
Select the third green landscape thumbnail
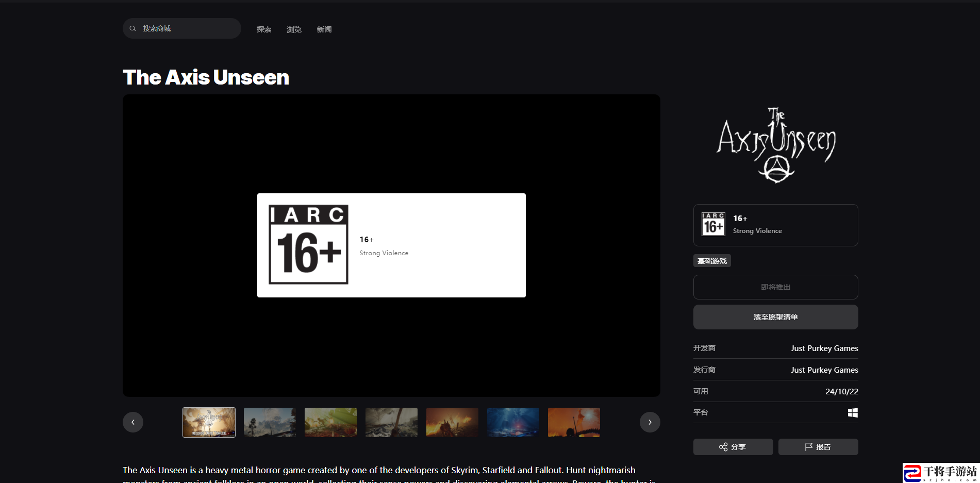(330, 422)
